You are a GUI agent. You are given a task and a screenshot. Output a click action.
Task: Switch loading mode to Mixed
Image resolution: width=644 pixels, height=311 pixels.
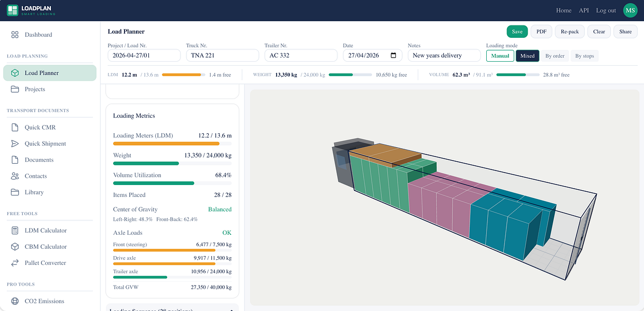tap(527, 56)
